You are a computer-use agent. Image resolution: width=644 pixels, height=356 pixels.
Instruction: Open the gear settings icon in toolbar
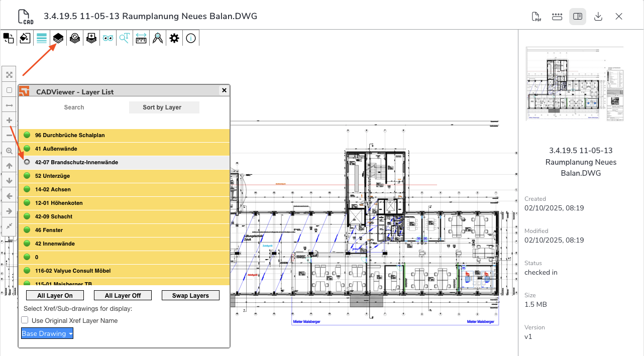point(174,38)
